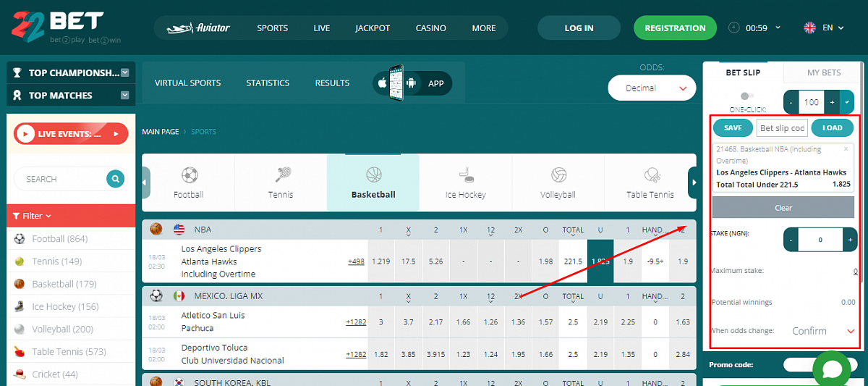Increase bet slip stake with plus
This screenshot has width=868, height=386.
pyautogui.click(x=850, y=239)
